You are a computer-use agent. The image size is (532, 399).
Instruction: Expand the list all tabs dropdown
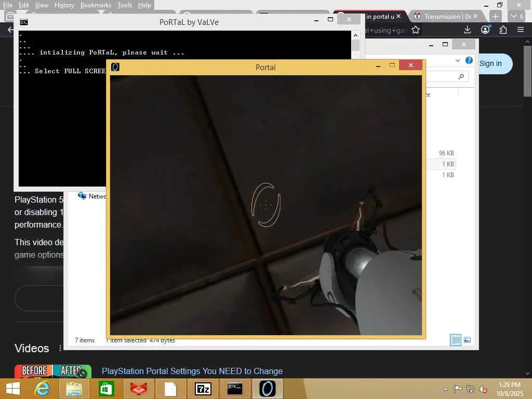click(517, 16)
